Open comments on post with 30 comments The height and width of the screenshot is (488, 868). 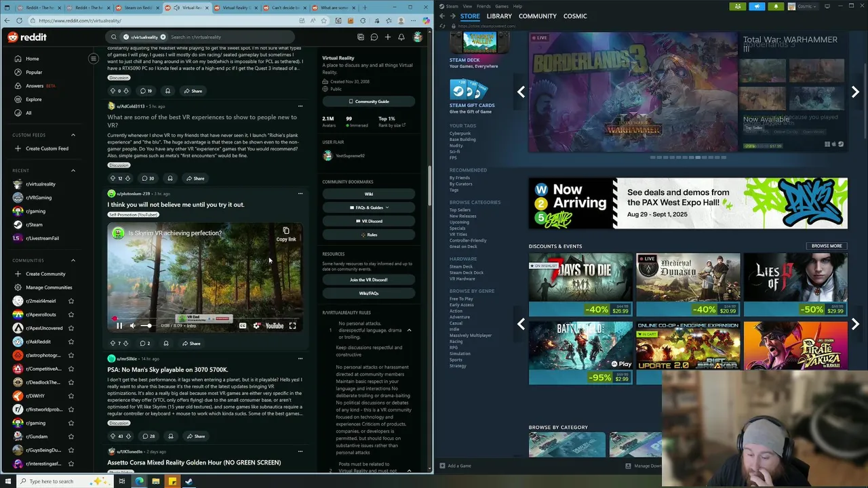[148, 178]
